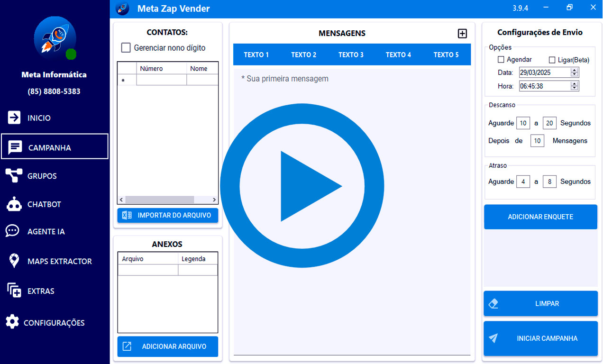This screenshot has height=364, width=603.
Task: Click Descanso minimum seconds field 10
Action: coord(523,123)
